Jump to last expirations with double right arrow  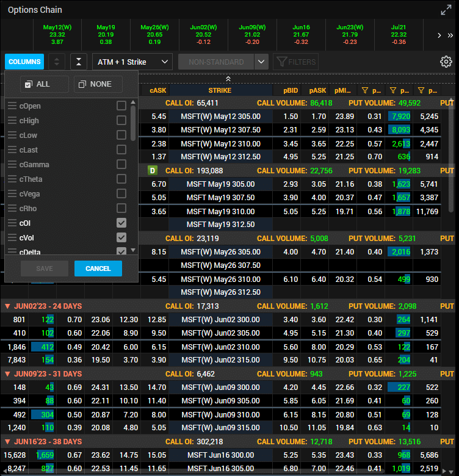click(x=450, y=35)
